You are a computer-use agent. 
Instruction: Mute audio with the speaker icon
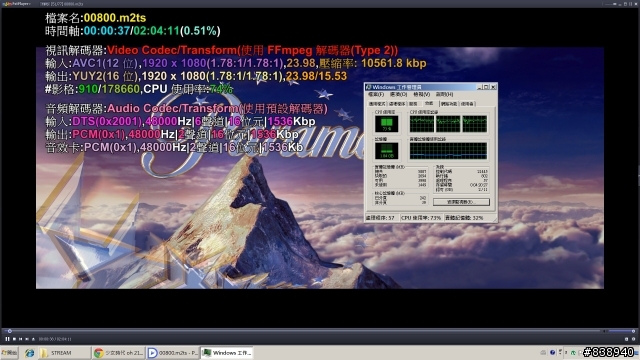click(x=604, y=331)
